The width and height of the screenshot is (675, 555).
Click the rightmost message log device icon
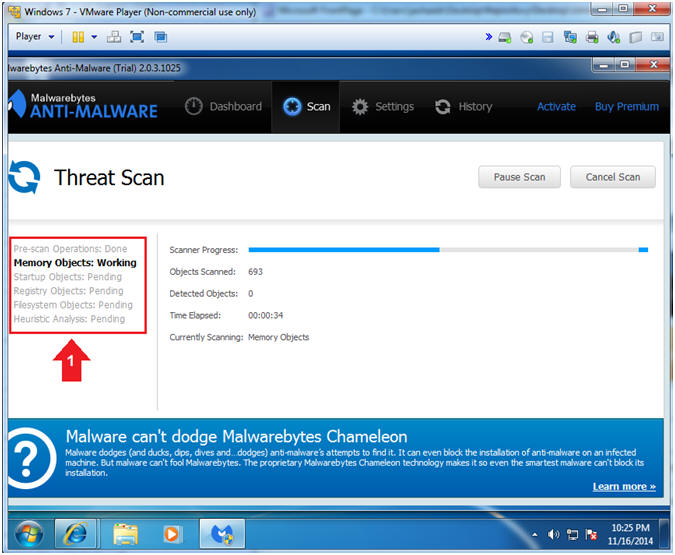click(x=657, y=37)
